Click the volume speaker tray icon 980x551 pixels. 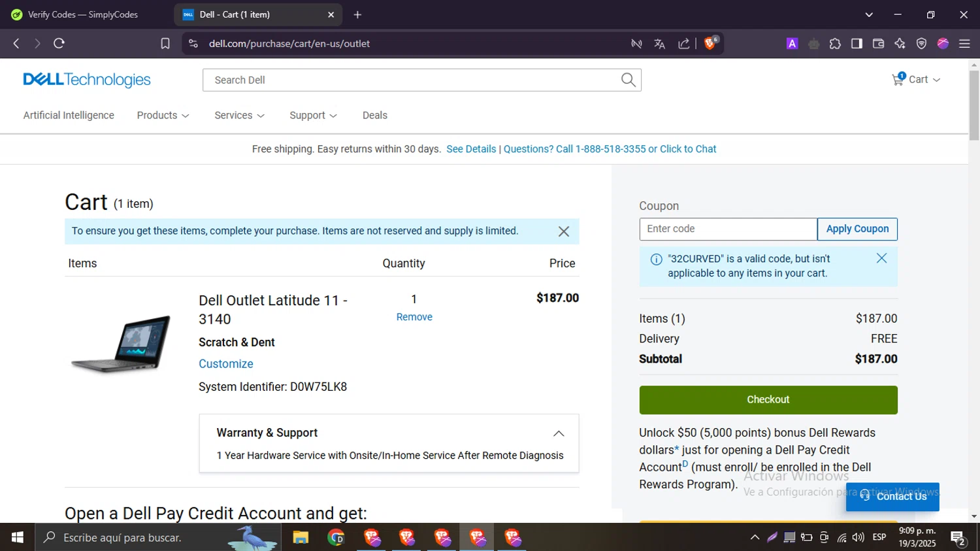pos(858,537)
